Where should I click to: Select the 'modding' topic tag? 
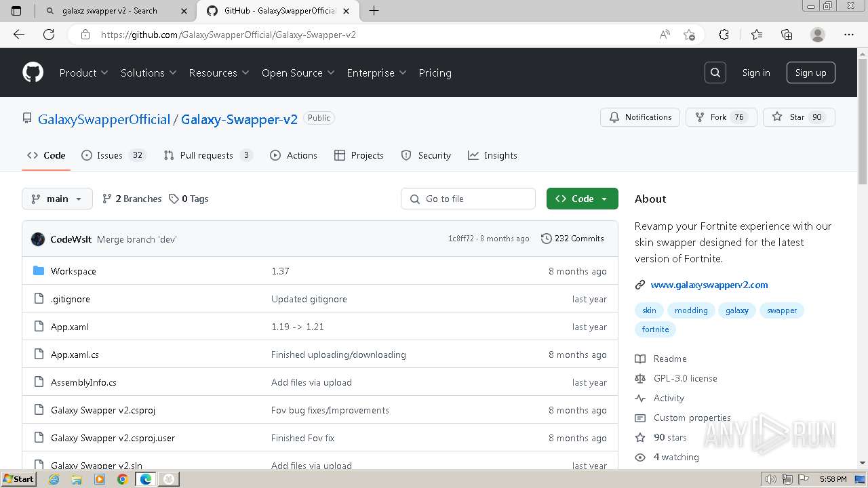coord(691,310)
